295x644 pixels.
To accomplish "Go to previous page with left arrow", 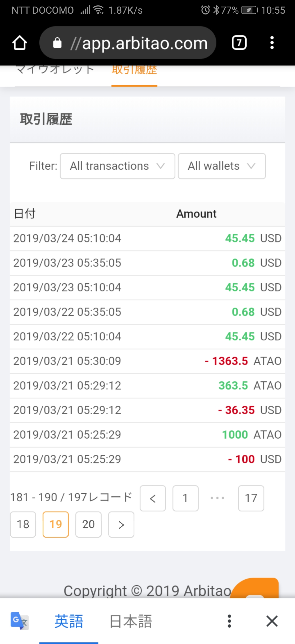I will (x=153, y=498).
